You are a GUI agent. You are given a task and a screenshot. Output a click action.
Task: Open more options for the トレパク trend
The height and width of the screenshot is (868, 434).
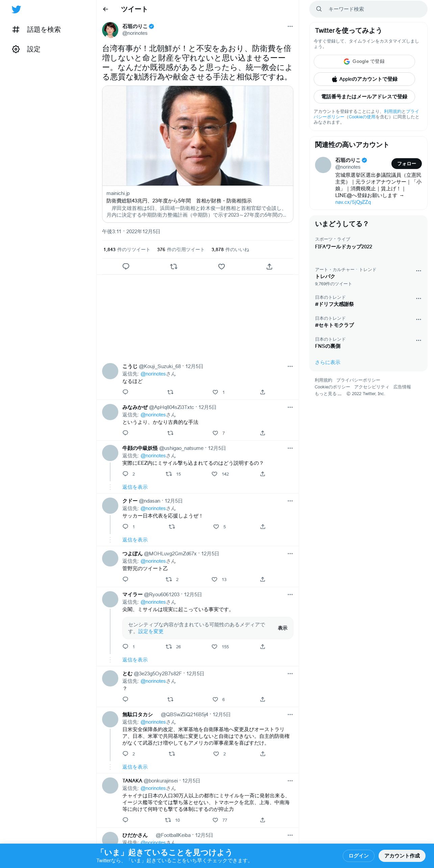tap(418, 271)
